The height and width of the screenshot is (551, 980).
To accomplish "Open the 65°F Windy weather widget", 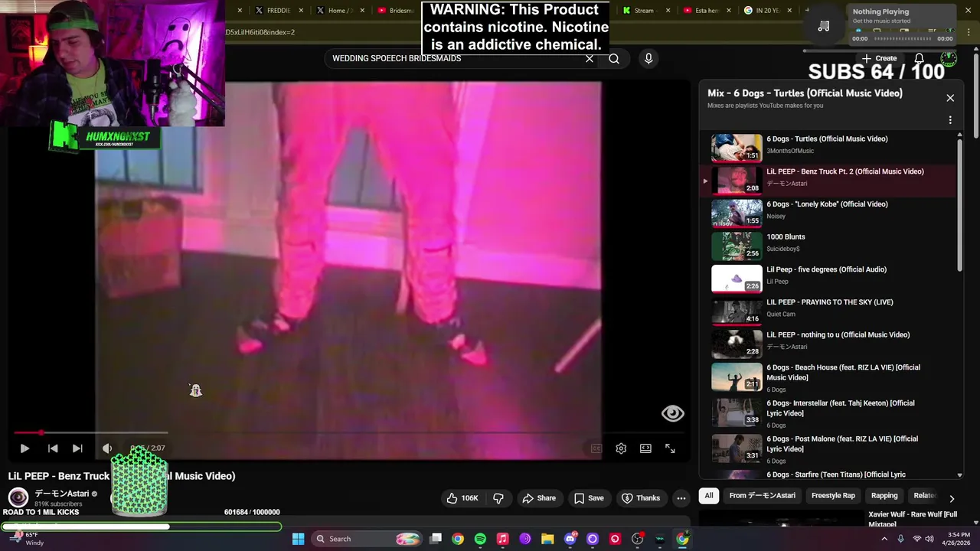I will pos(26,539).
